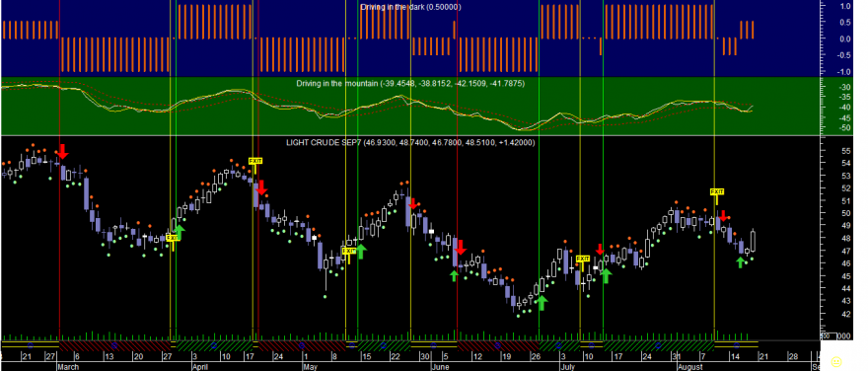The image size is (868, 371).
Task: Click date label 13 under March
Action: coord(109,356)
